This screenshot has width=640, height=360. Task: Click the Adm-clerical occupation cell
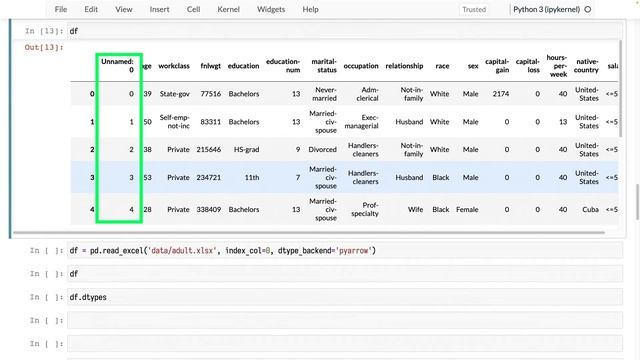click(367, 94)
